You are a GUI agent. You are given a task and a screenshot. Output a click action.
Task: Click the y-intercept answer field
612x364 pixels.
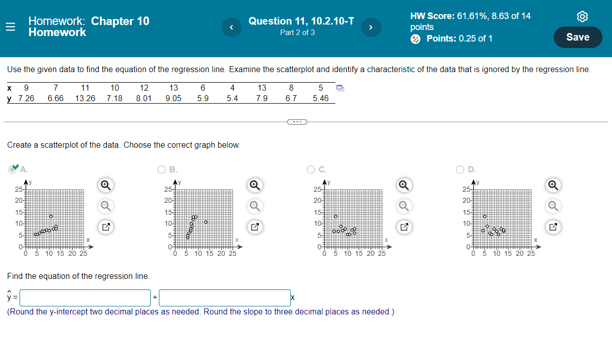click(x=84, y=297)
